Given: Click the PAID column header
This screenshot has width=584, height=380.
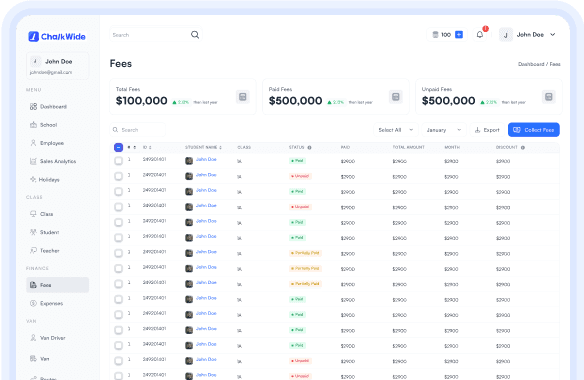Looking at the screenshot, I should [x=345, y=148].
